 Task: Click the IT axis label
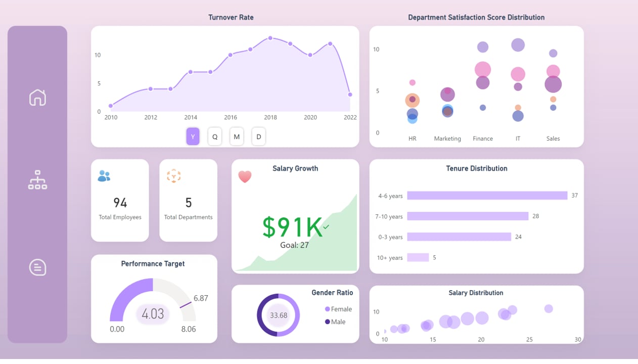[518, 139]
